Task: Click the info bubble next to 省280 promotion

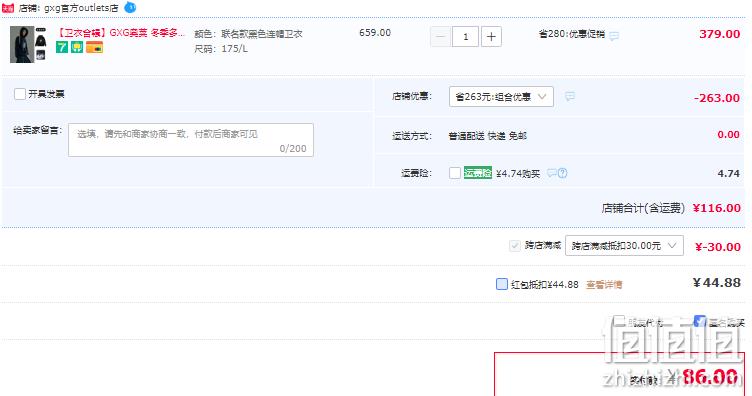Action: tap(614, 36)
